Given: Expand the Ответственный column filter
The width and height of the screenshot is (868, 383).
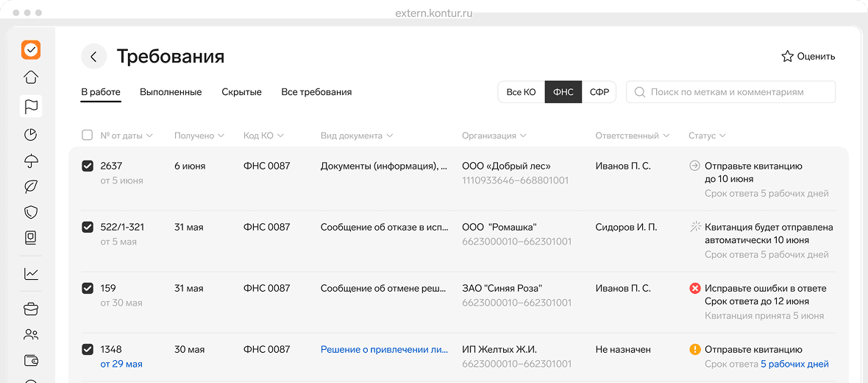Looking at the screenshot, I should pyautogui.click(x=632, y=136).
